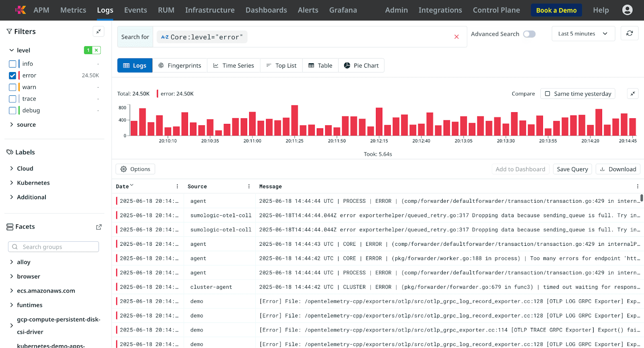
Task: Click Add to Dashboard button
Action: click(x=520, y=169)
